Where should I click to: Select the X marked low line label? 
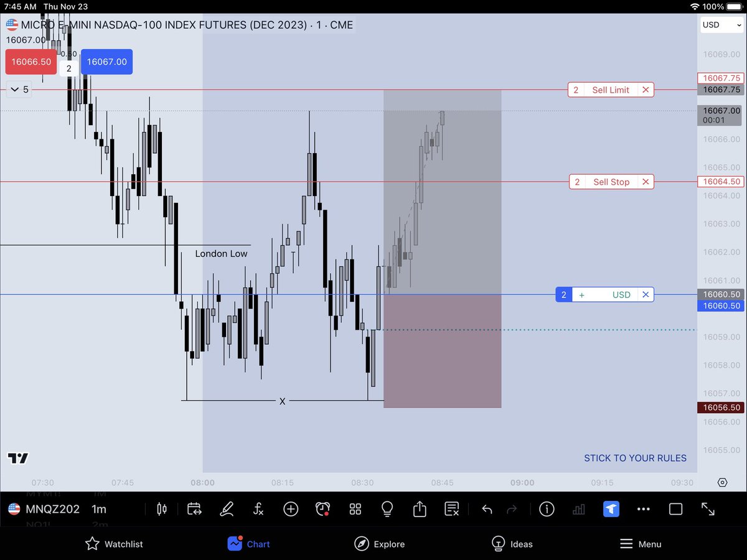click(x=282, y=401)
